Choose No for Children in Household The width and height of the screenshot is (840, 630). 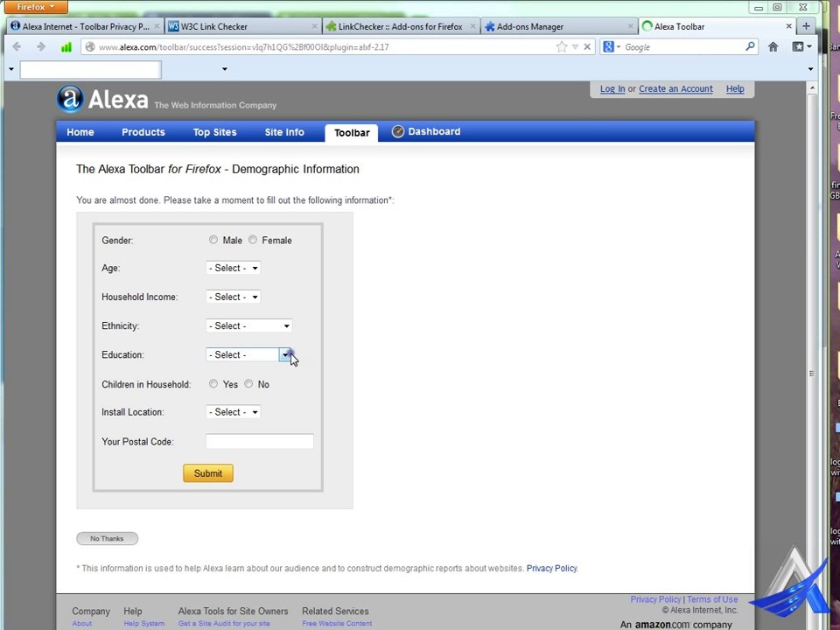tap(248, 383)
